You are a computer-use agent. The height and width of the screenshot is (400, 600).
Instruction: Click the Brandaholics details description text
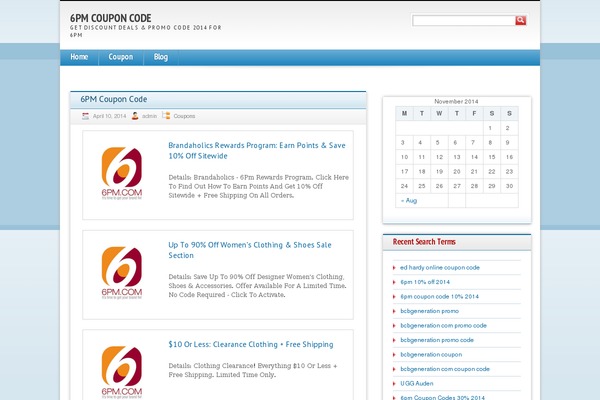(258, 186)
